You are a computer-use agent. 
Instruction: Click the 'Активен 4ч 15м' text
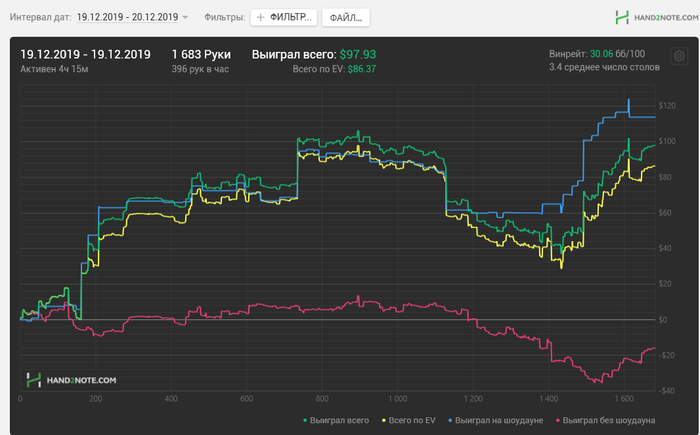point(54,69)
